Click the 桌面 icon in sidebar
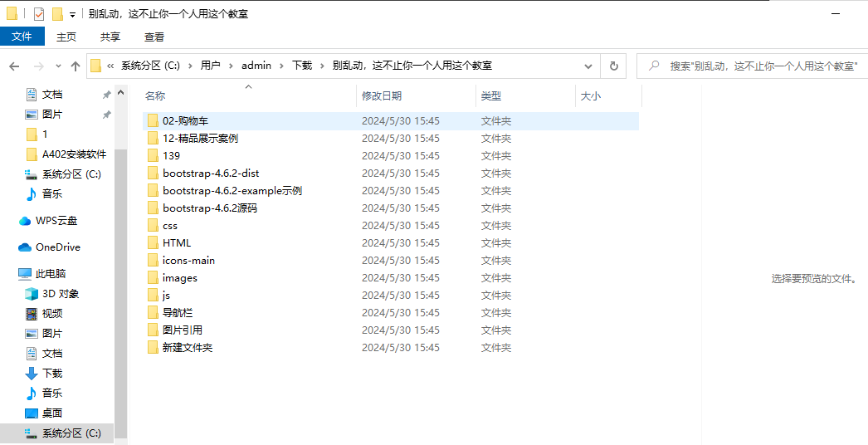The width and height of the screenshot is (868, 445). [32, 413]
